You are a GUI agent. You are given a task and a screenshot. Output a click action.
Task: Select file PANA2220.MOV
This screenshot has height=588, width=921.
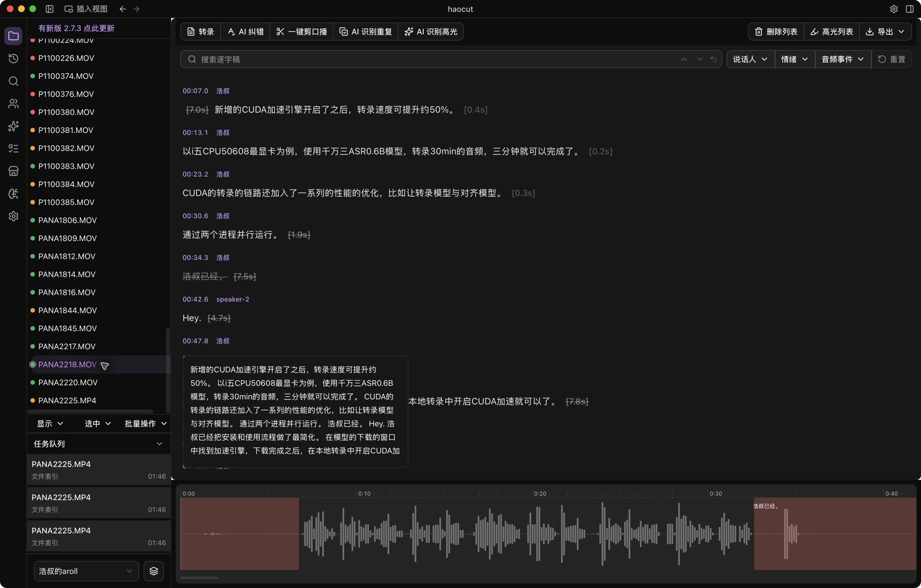click(68, 382)
